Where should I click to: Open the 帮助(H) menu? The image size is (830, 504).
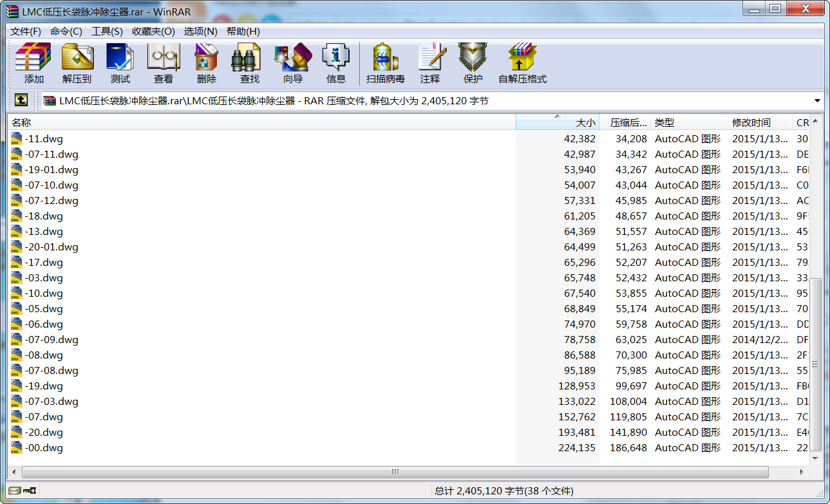[243, 32]
